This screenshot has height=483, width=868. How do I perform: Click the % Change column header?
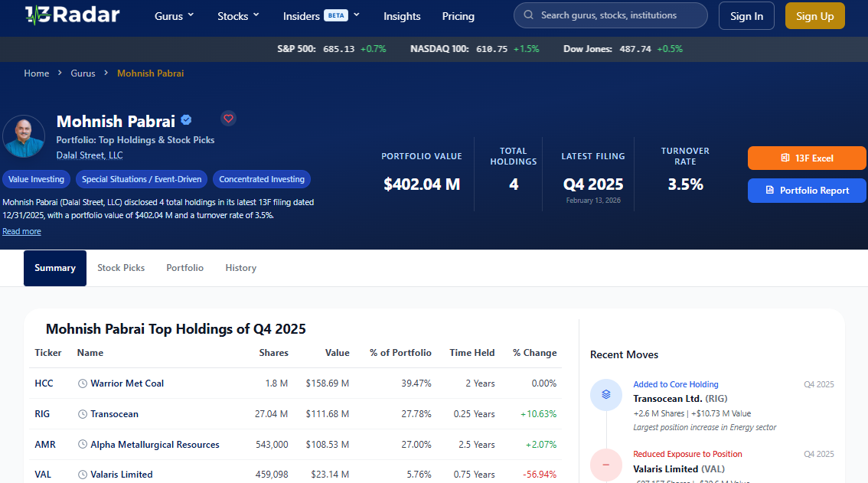point(535,353)
